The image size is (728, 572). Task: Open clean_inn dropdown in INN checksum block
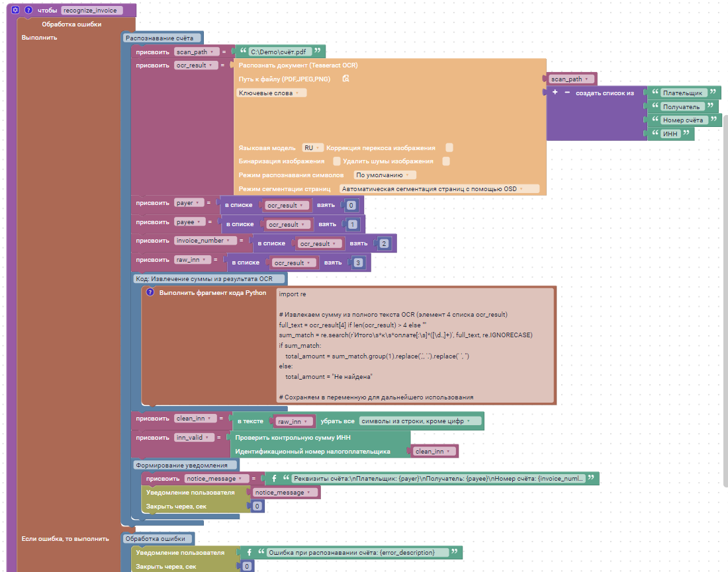[x=434, y=452]
